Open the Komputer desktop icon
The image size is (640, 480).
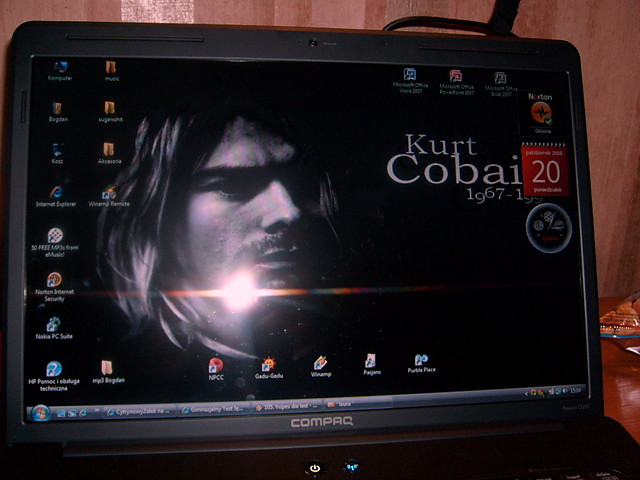(x=60, y=71)
